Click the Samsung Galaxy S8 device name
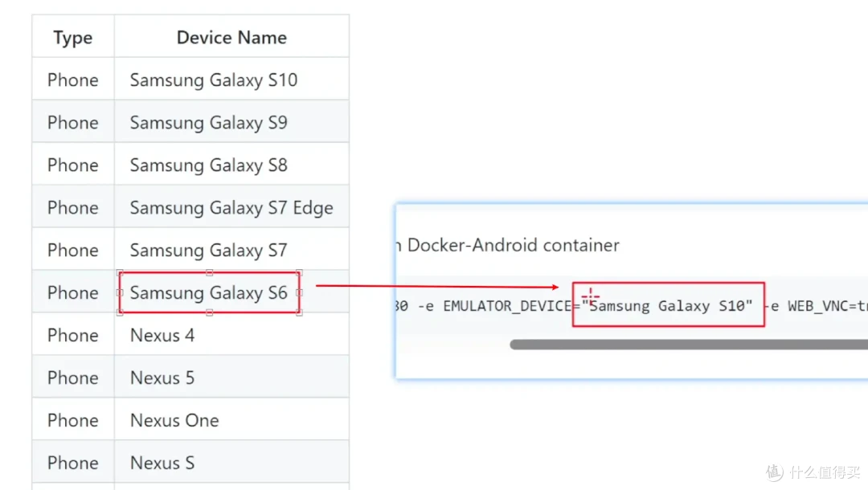Viewport: 868px width, 490px height. (209, 165)
